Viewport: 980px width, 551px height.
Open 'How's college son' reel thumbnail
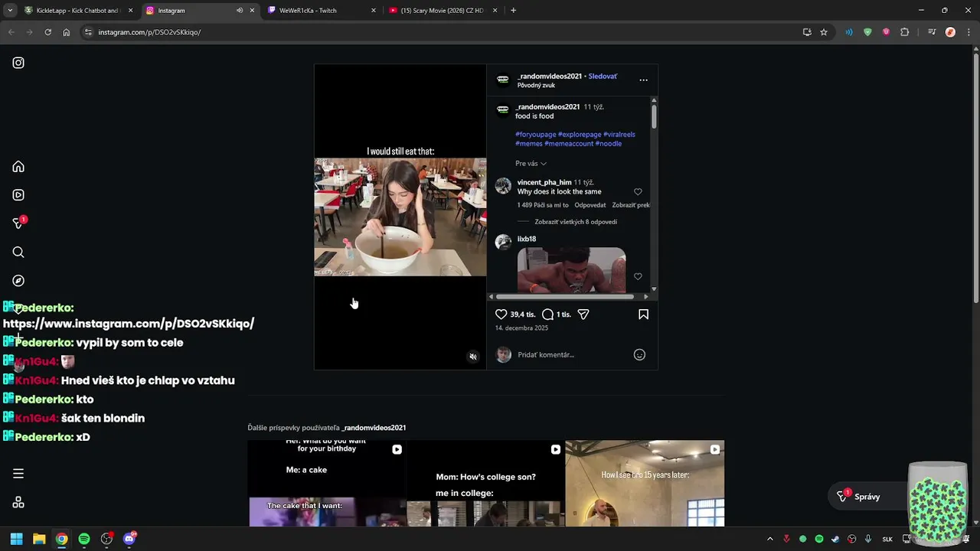coord(485,484)
